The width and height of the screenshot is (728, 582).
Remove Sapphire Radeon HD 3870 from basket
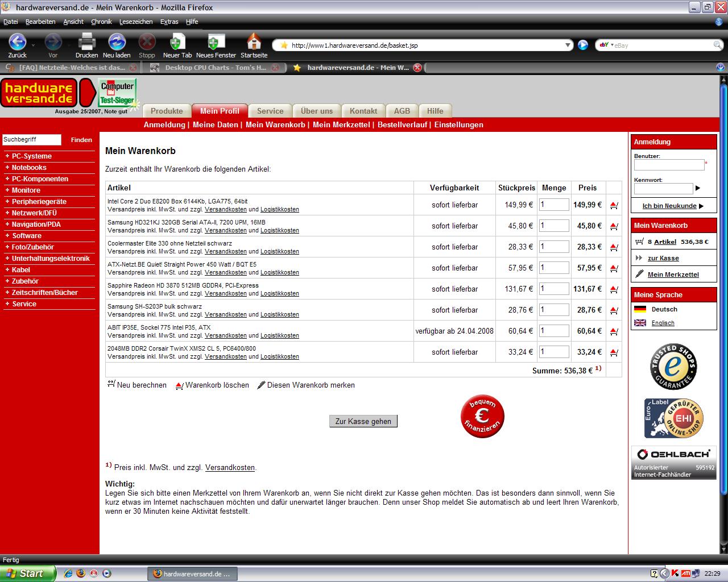pos(614,289)
